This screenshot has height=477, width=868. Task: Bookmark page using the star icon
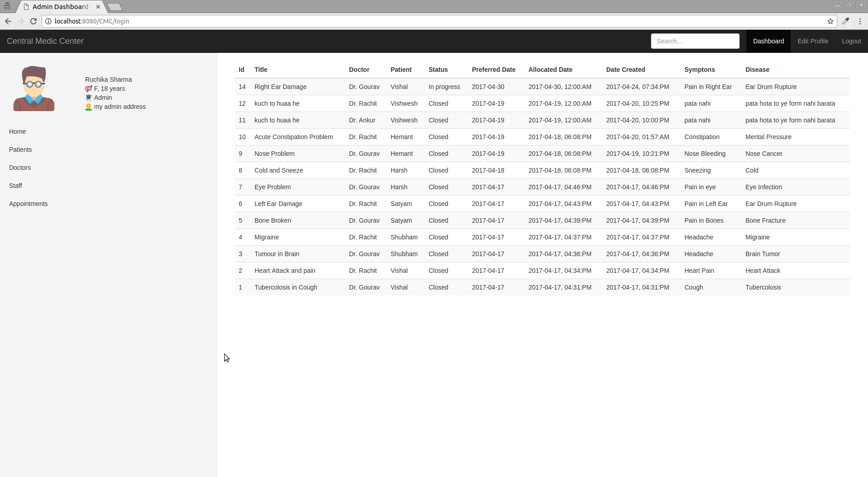[x=830, y=21]
